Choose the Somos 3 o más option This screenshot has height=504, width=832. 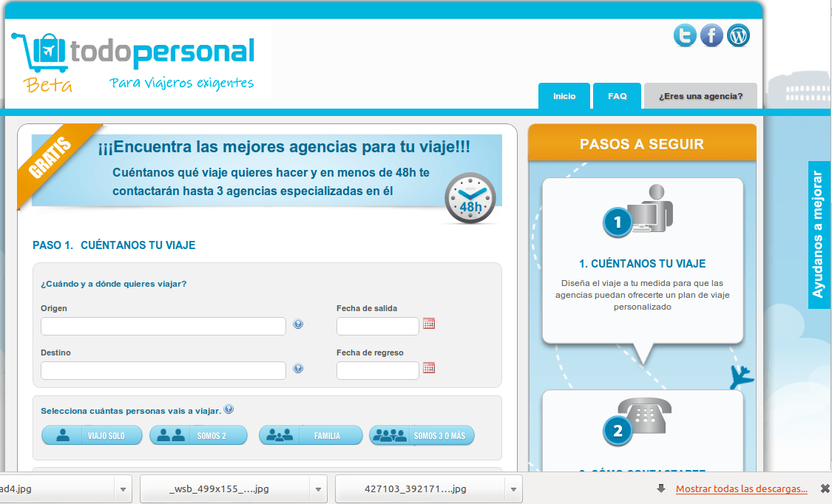tap(422, 436)
